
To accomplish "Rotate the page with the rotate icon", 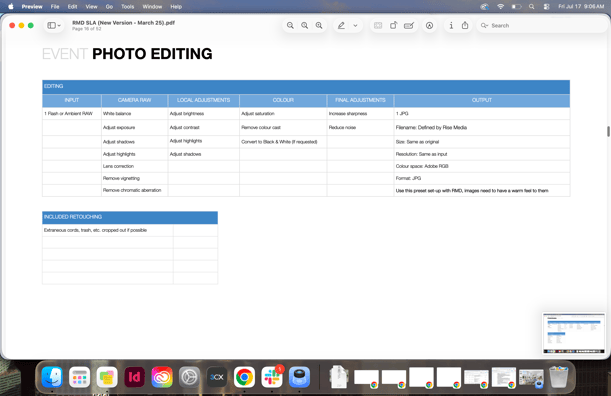I will pyautogui.click(x=393, y=25).
